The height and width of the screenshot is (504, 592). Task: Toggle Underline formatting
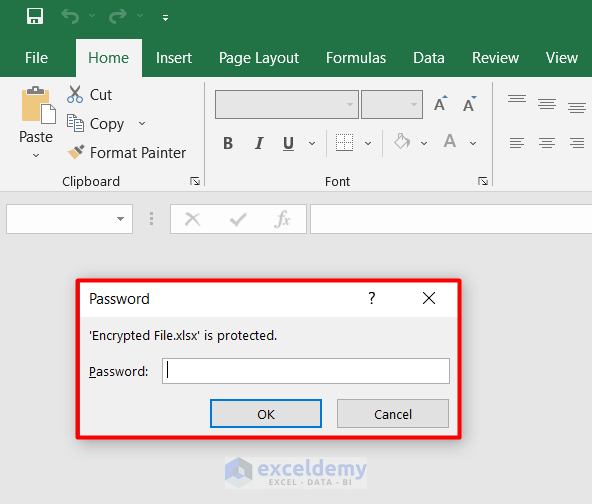[288, 143]
